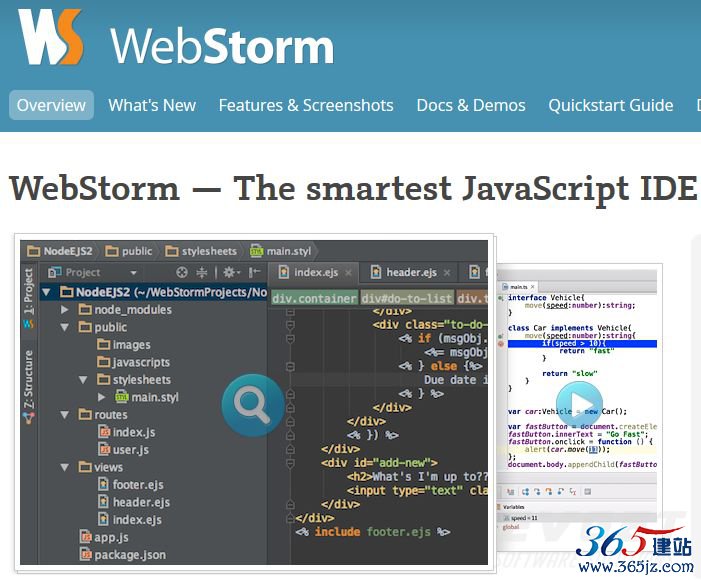Select footer.ejs file in views
This screenshot has height=580, width=701.
131,485
